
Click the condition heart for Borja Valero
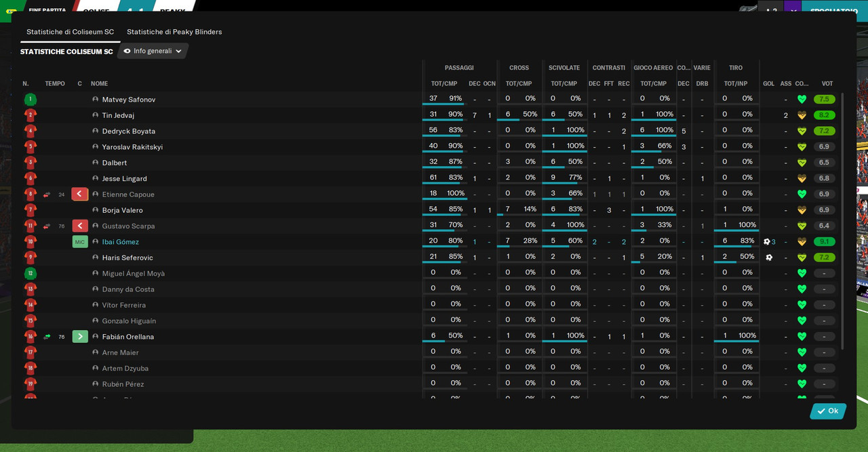coord(802,210)
